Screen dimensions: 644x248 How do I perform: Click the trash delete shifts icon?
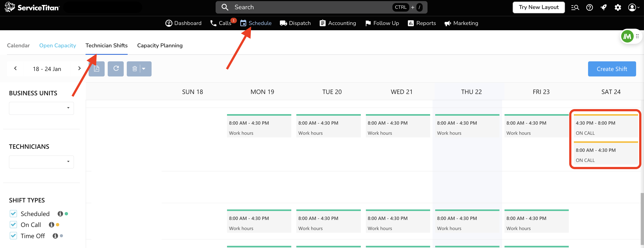[134, 69]
